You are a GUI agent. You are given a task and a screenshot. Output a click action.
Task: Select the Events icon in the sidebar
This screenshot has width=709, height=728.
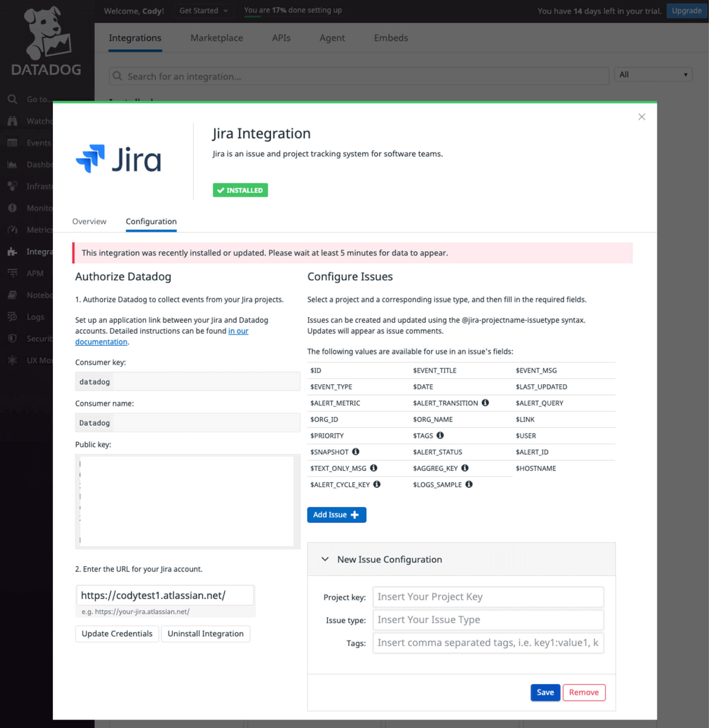(x=12, y=143)
